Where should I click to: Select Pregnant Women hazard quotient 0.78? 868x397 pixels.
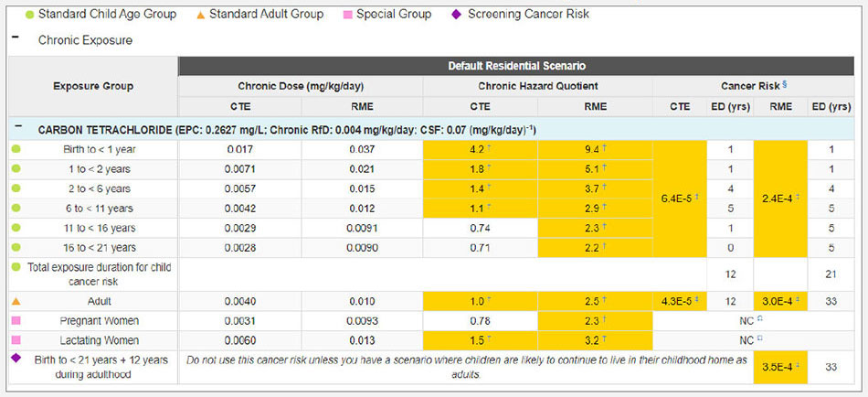[480, 321]
